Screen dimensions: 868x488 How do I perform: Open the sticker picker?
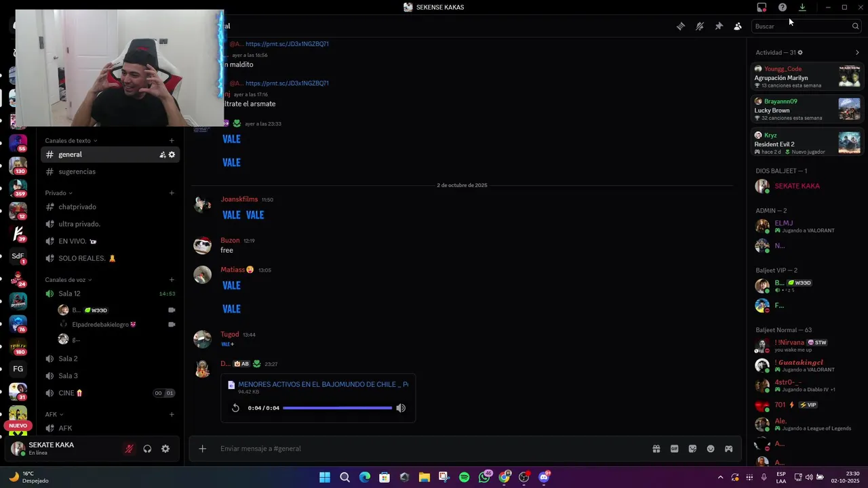[692, 449]
